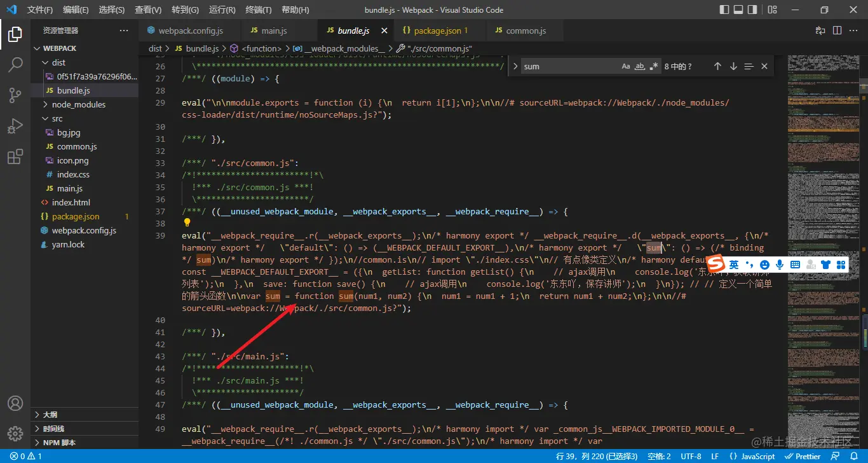Open the Explorer view in activity bar
The width and height of the screenshot is (868, 463).
click(15, 34)
